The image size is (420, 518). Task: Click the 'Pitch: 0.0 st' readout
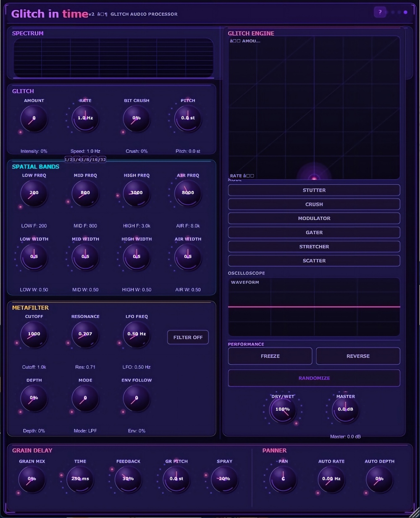(188, 151)
